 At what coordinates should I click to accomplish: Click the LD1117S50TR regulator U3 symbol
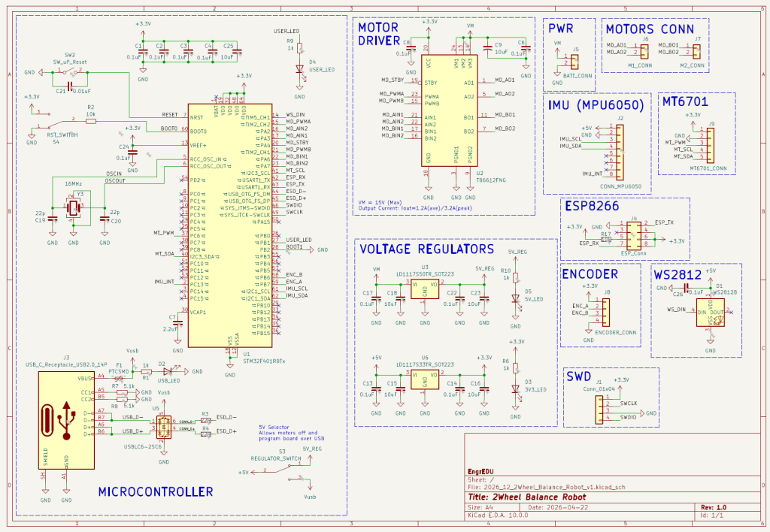tap(425, 289)
